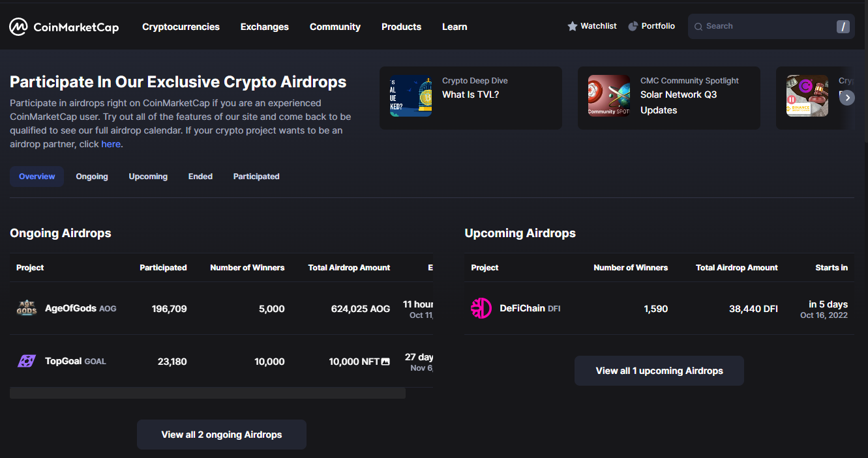Select the Overview tab
Screen dimensions: 868x458
[37, 177]
